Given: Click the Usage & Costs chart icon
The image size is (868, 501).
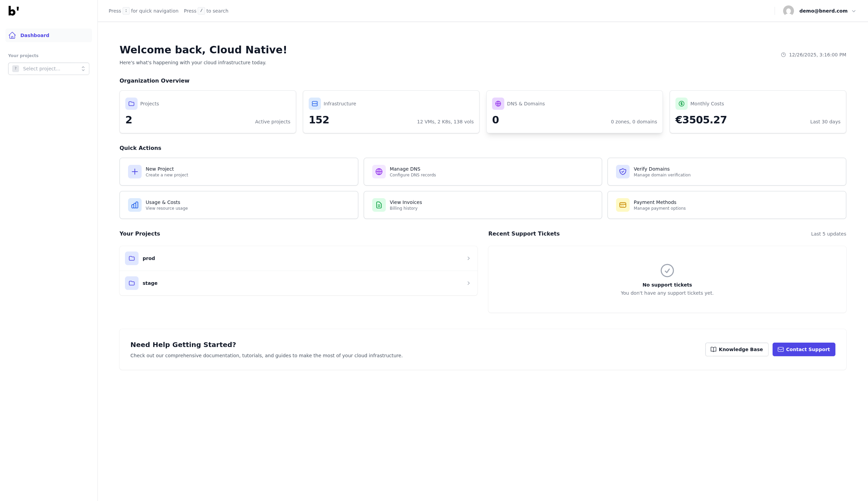Looking at the screenshot, I should click(135, 205).
